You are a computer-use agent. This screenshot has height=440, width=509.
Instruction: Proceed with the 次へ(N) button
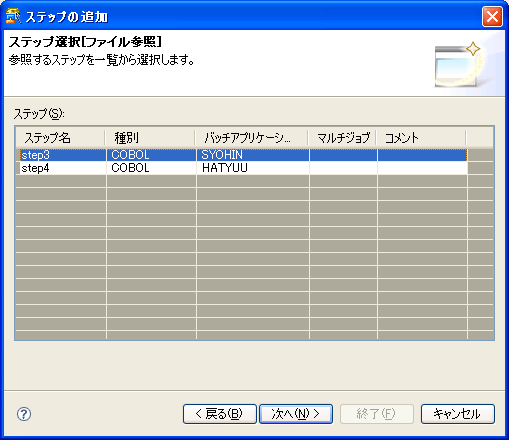(296, 414)
